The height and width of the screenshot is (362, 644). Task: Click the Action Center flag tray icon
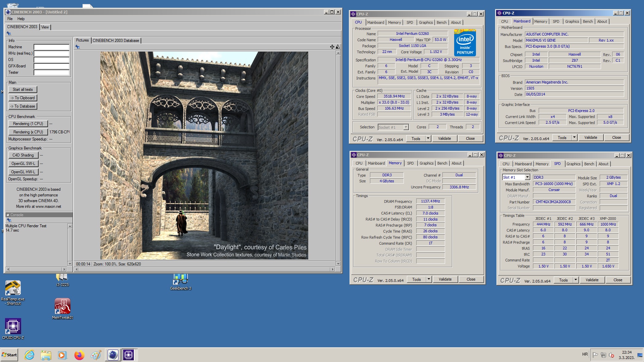[595, 355]
